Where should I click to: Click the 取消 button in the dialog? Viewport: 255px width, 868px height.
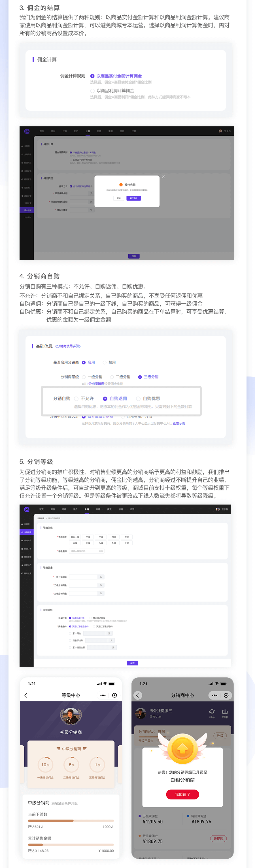coord(118,198)
